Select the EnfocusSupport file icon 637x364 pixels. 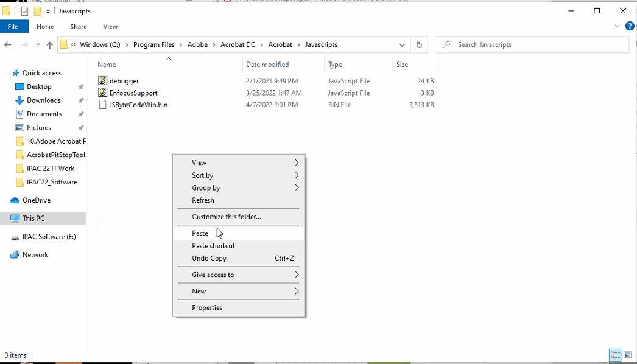102,93
